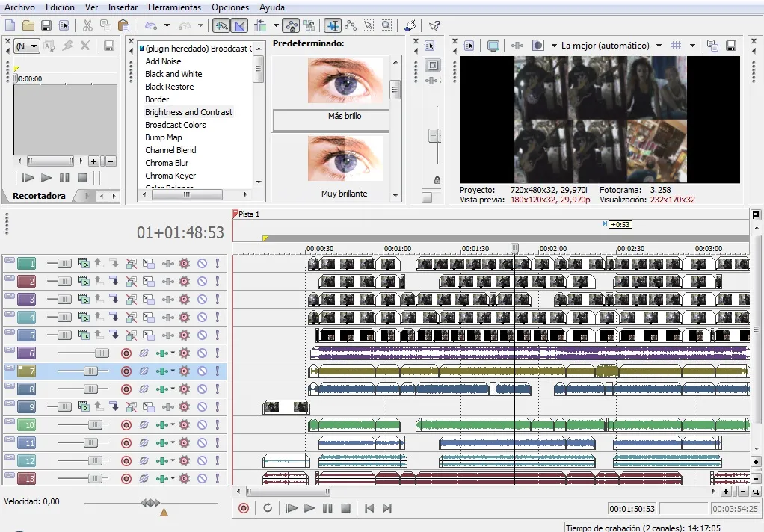764x532 pixels.
Task: Select 'Brightness and Contrast' in effects list
Action: [188, 112]
